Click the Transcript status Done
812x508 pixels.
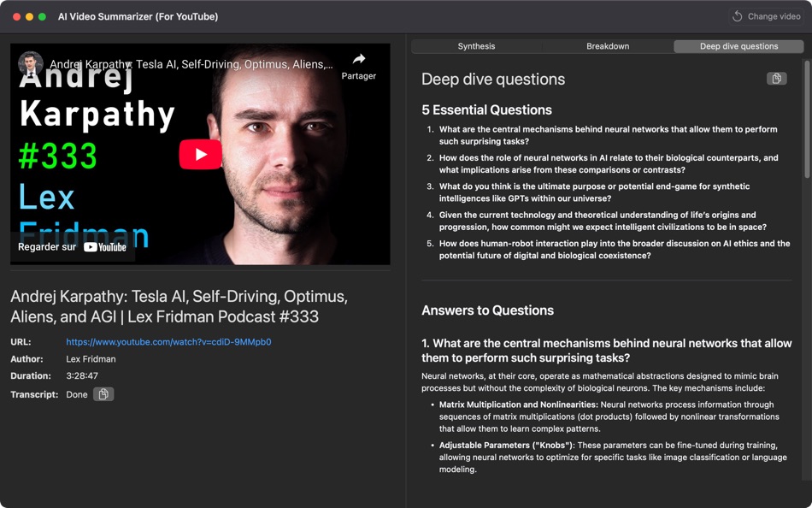coord(77,394)
